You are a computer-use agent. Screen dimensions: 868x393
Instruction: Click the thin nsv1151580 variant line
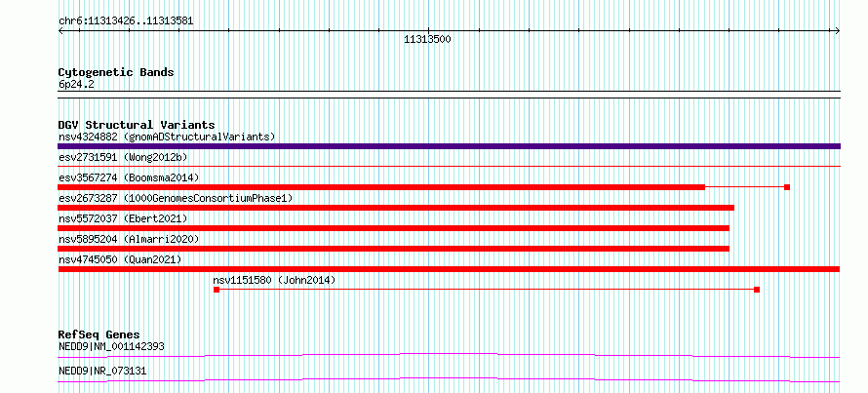click(x=487, y=290)
